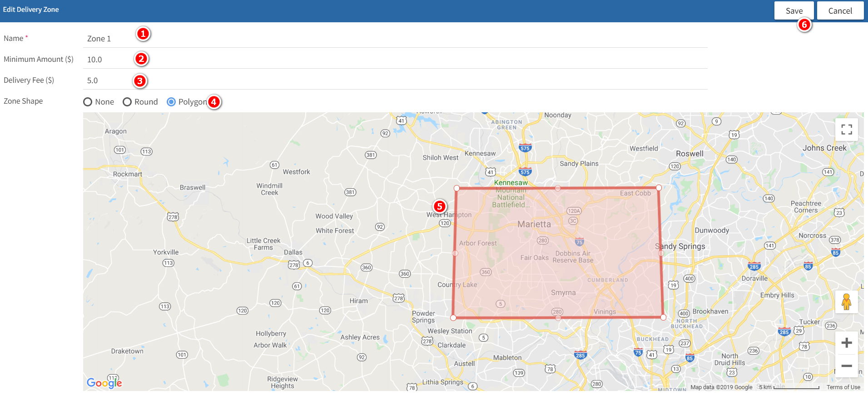Click the Clarkdale label on the map

coord(451,345)
